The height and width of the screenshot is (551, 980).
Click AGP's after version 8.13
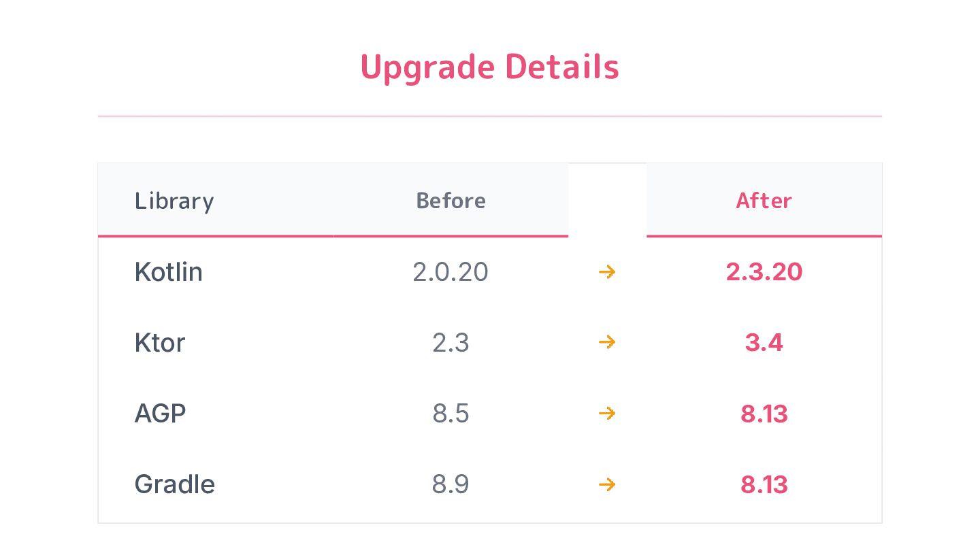click(x=764, y=413)
